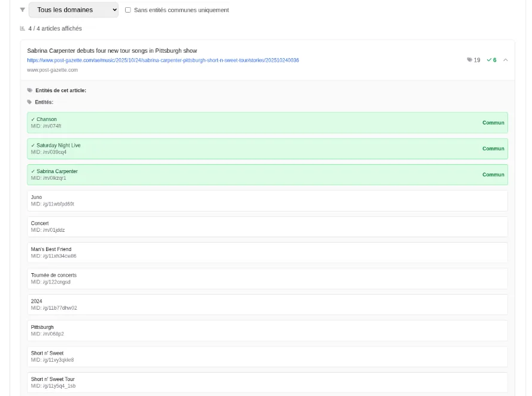Click the tag icon next to 'Entités:'
Image resolution: width=532 pixels, height=396 pixels.
pyautogui.click(x=29, y=102)
